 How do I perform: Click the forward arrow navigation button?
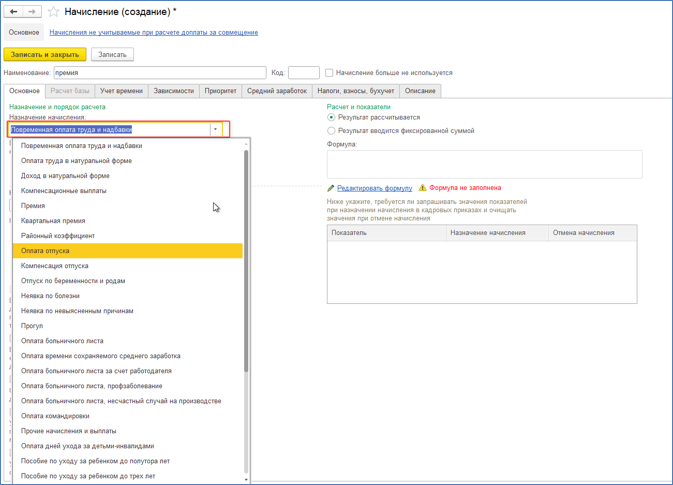point(32,12)
